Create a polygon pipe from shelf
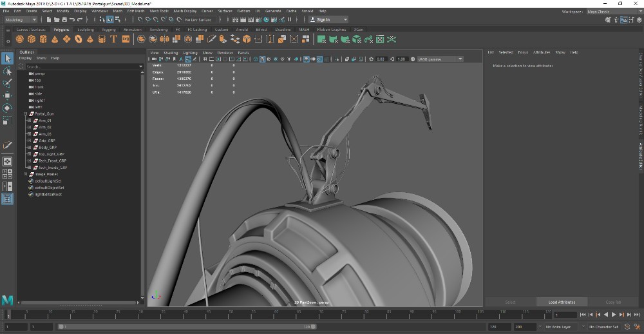The height and width of the screenshot is (334, 644). pyautogui.click(x=102, y=39)
